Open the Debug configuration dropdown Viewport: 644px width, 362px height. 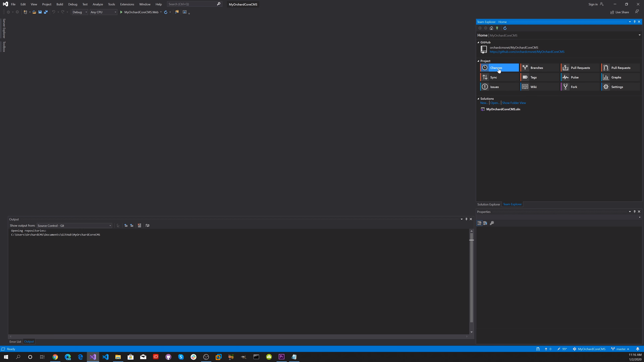coord(80,12)
